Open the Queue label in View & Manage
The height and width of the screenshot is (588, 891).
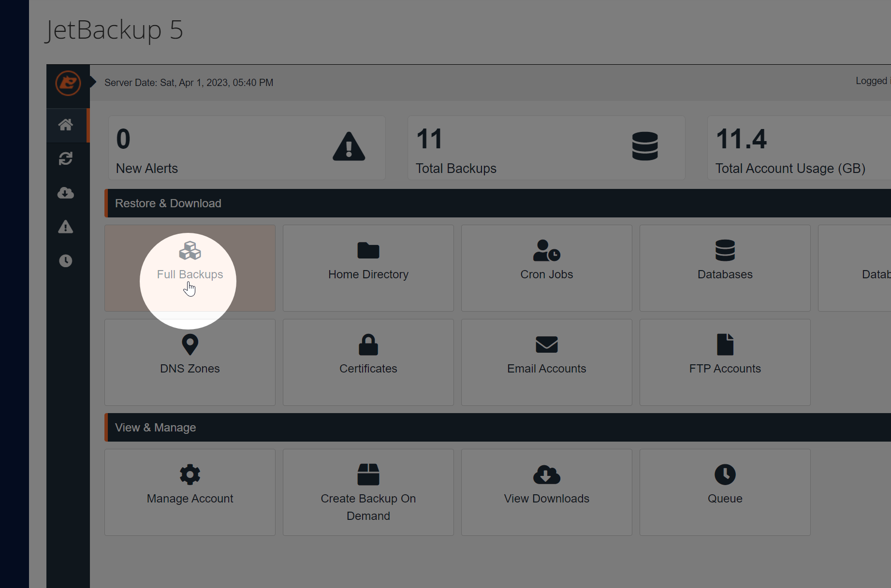[725, 499]
